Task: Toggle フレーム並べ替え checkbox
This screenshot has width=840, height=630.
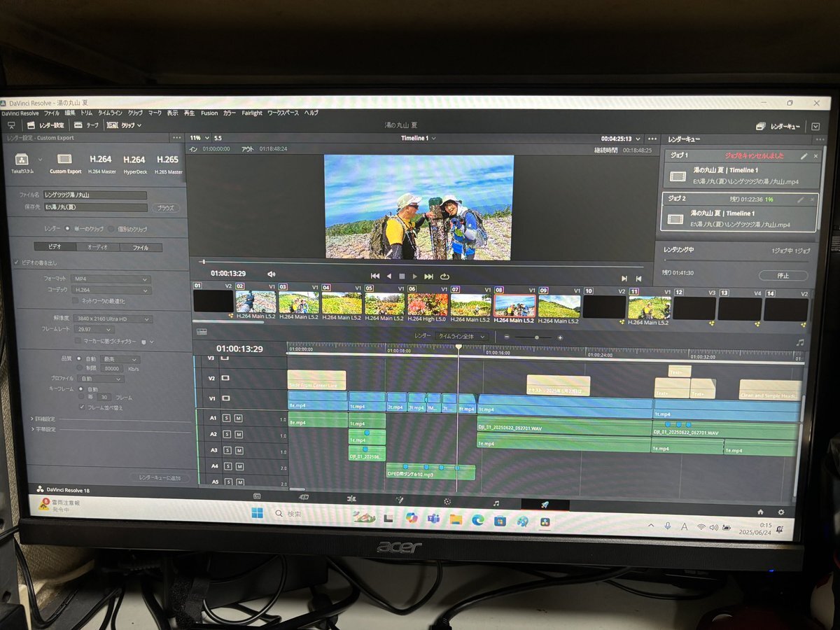Action: tap(82, 407)
